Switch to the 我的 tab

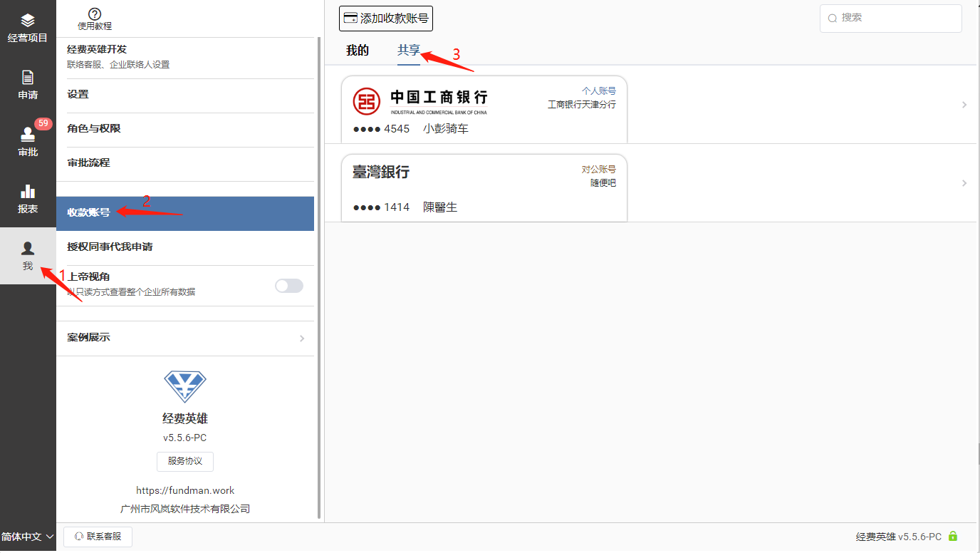point(358,51)
